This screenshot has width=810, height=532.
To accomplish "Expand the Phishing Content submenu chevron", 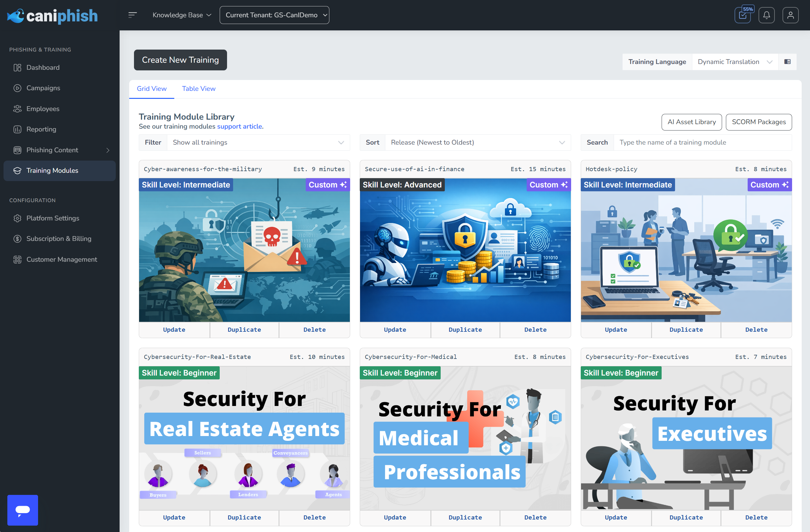I will click(x=108, y=150).
